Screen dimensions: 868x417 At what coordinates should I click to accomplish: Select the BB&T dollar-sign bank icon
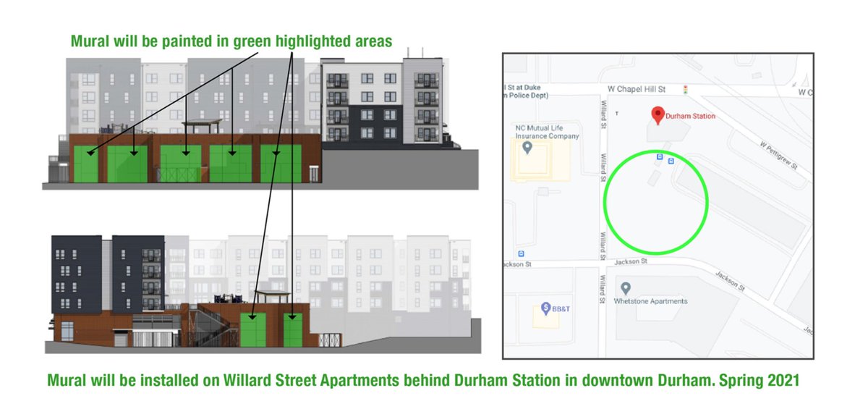[x=547, y=308]
